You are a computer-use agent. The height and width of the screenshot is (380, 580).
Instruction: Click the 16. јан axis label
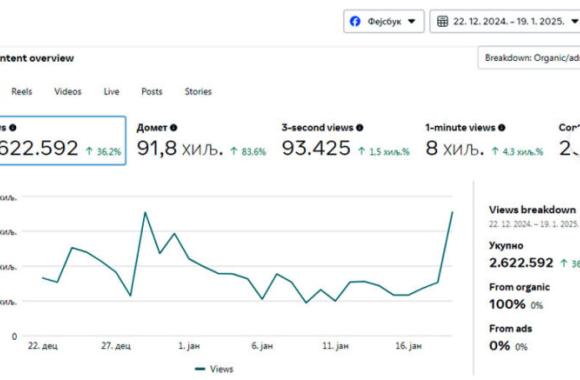(x=408, y=346)
